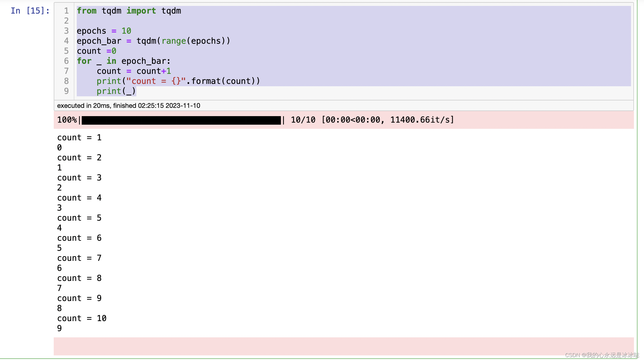Click the 'count =0' code line
The image size is (644, 361).
(x=96, y=51)
